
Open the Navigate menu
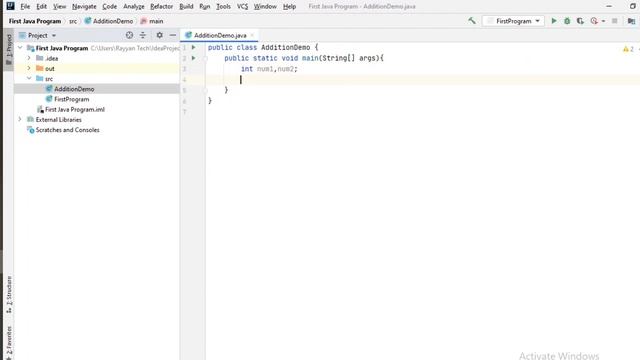[84, 7]
